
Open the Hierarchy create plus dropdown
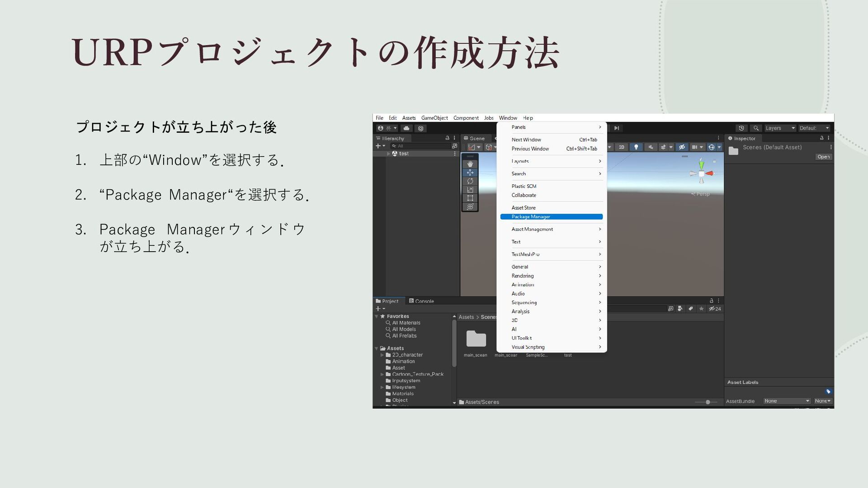coord(380,146)
